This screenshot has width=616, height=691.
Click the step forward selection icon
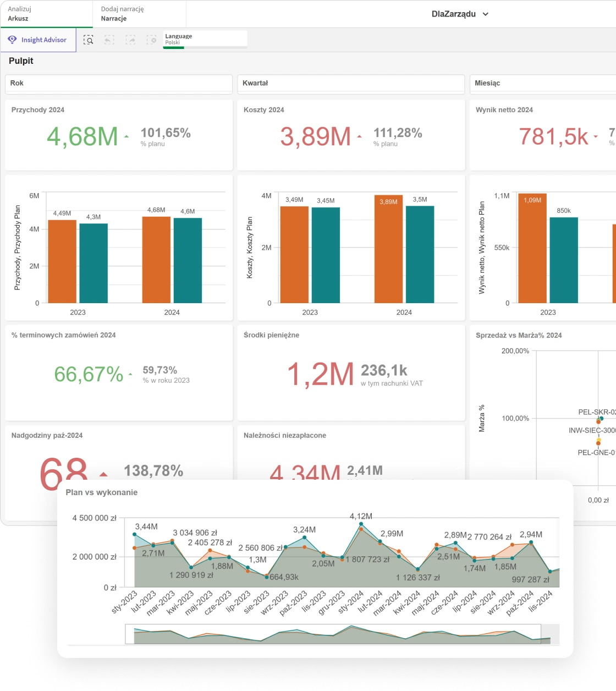click(130, 40)
